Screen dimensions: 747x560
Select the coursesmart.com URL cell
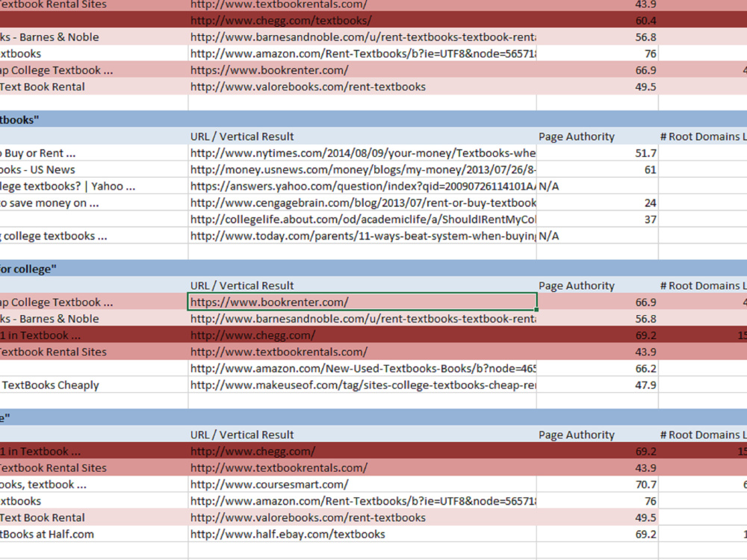point(362,485)
